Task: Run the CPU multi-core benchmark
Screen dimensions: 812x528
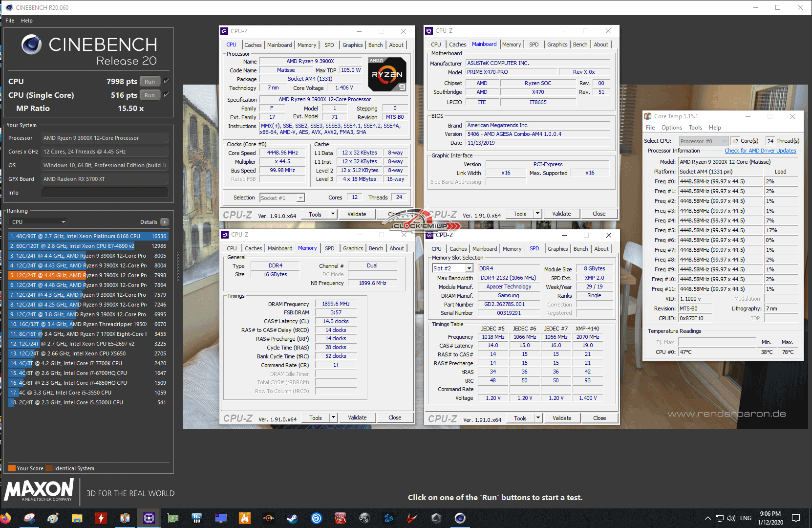Action: 150,82
